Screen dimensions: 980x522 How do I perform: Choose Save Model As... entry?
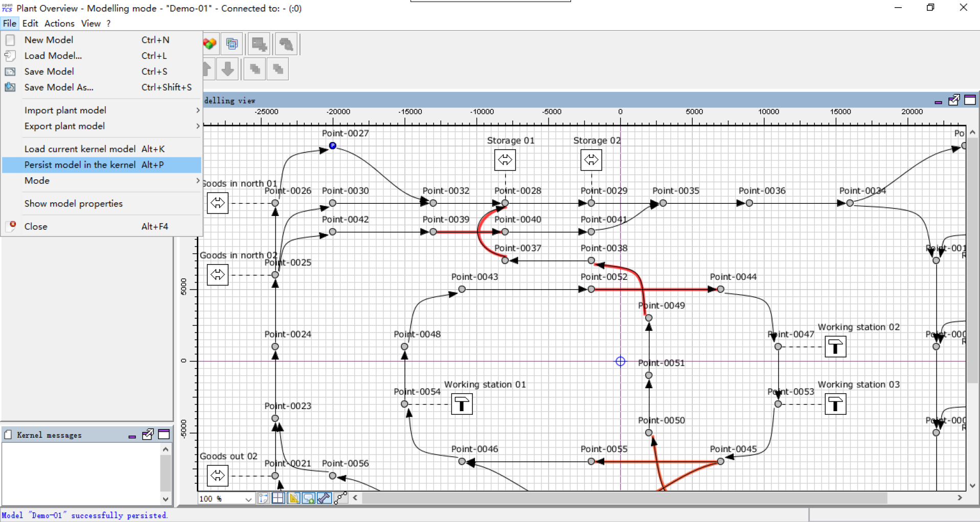(102, 87)
